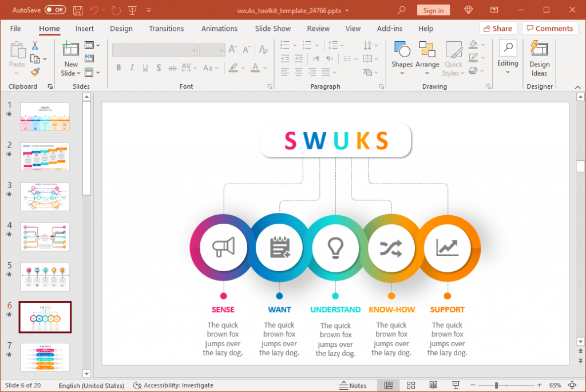Toggle Italic formatting
The height and width of the screenshot is (392, 586).
point(132,68)
